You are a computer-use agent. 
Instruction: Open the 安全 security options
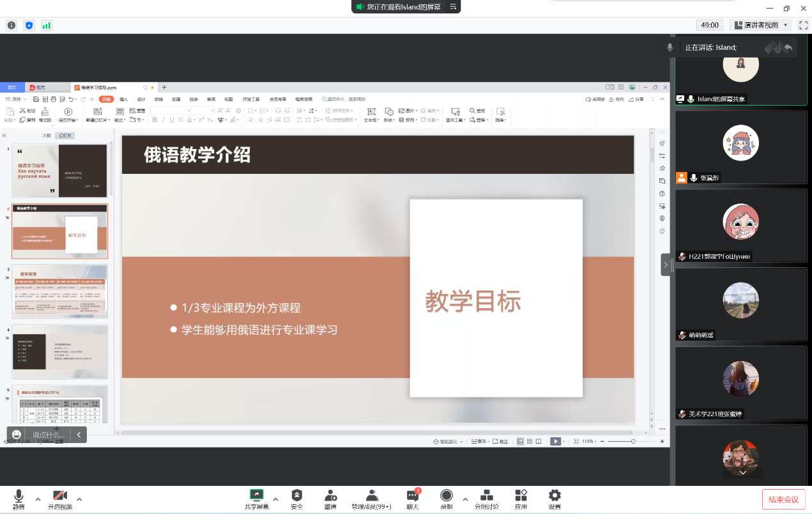[x=296, y=499]
